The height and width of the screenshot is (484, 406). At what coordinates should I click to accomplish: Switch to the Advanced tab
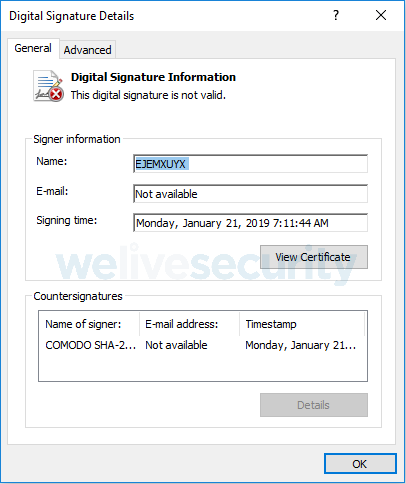pyautogui.click(x=87, y=50)
